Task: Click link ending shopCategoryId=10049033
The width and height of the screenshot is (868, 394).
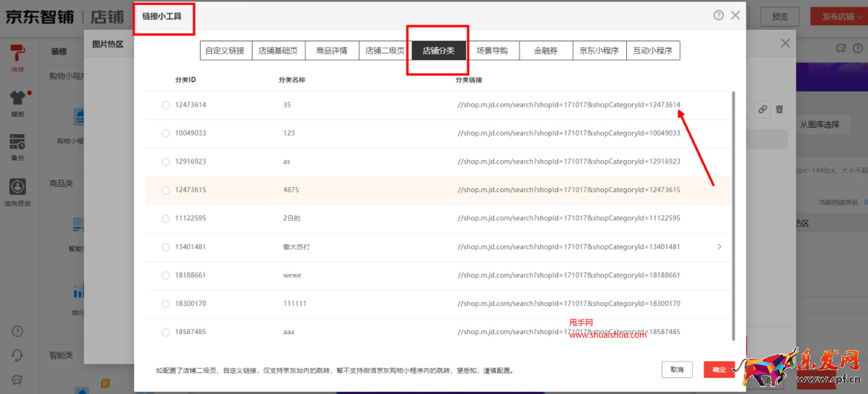Action: tap(569, 133)
